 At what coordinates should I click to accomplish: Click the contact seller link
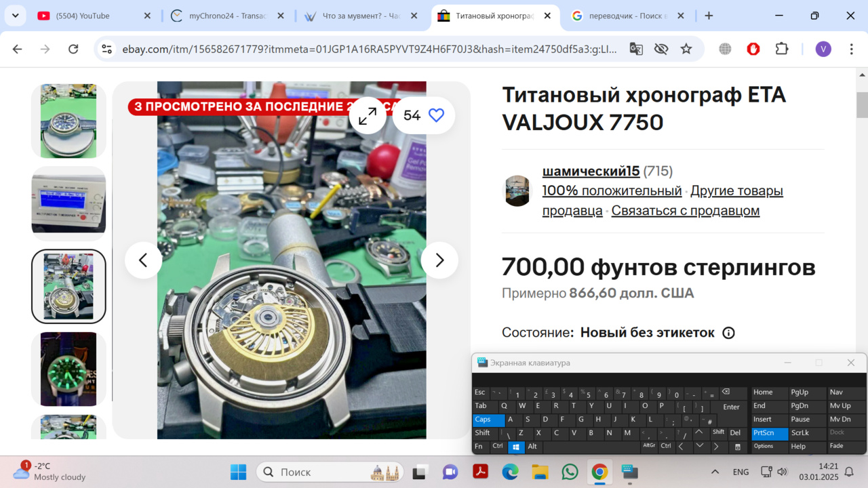(x=685, y=211)
